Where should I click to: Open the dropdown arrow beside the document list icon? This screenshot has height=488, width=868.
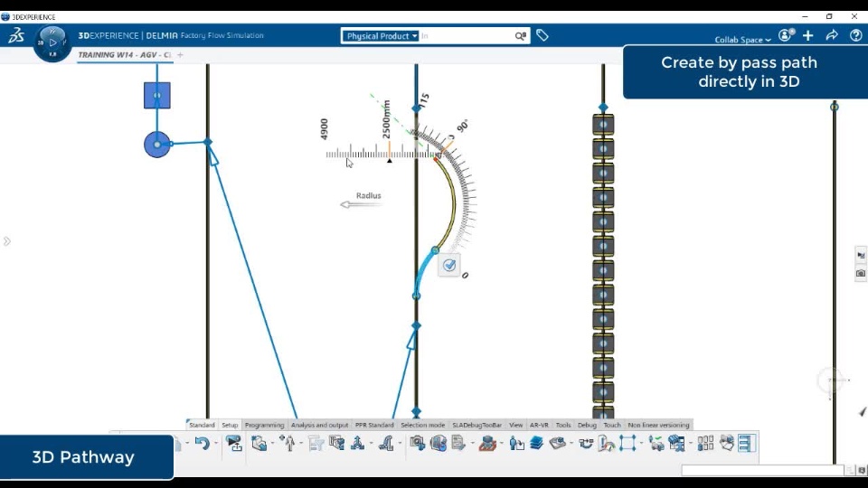(x=472, y=443)
